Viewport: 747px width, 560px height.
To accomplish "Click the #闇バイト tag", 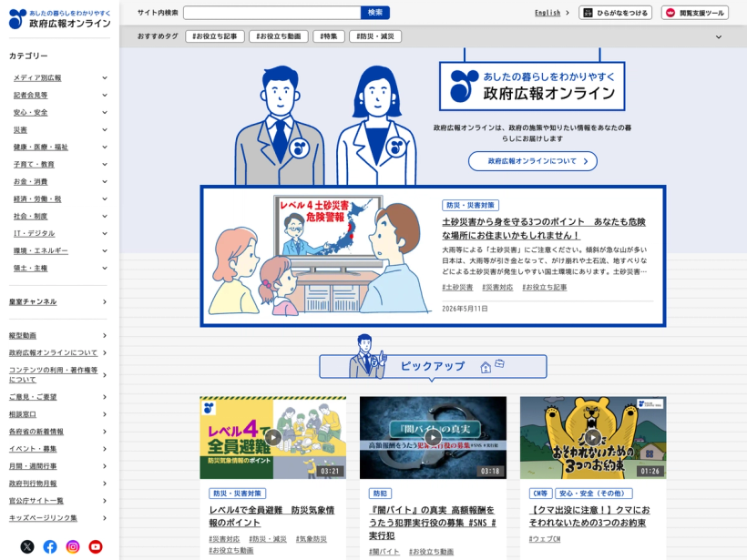I will point(384,552).
